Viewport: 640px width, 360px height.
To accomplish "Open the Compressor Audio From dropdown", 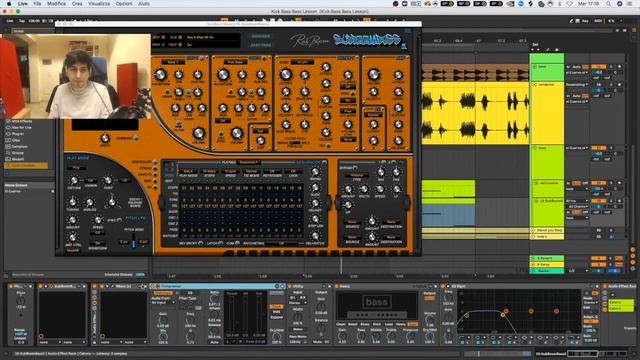I will [x=163, y=303].
